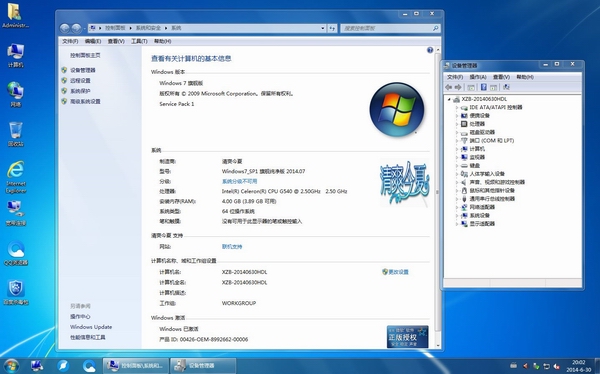Click scroll-down arrow of System window scrollbar
The image size is (600, 374).
pyautogui.click(x=438, y=345)
